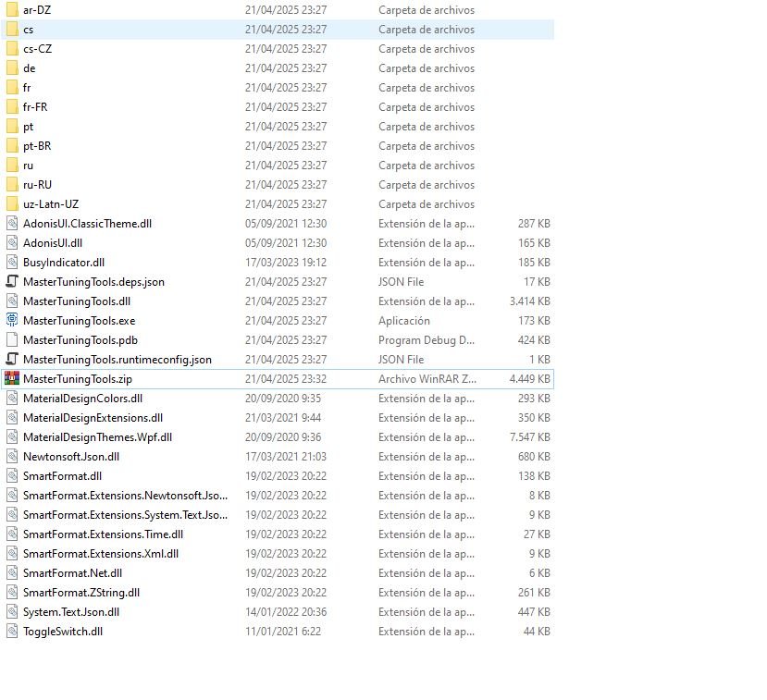This screenshot has width=767, height=700.
Task: Select the MasterTuningTools.pdb file icon
Action: click(x=12, y=340)
